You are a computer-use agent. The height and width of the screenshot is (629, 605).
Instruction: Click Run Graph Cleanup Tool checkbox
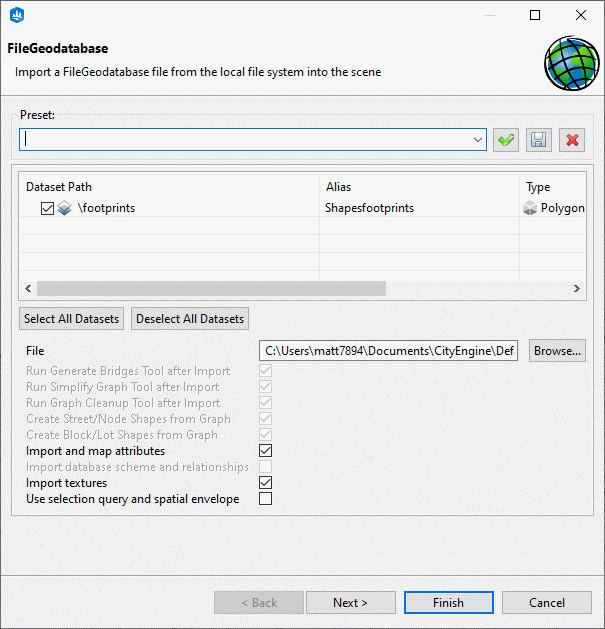point(265,402)
